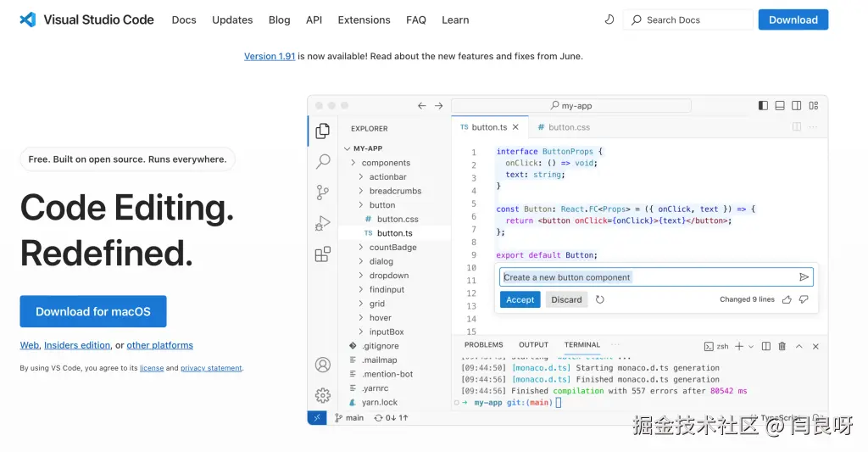Click the Accept button

(x=520, y=299)
